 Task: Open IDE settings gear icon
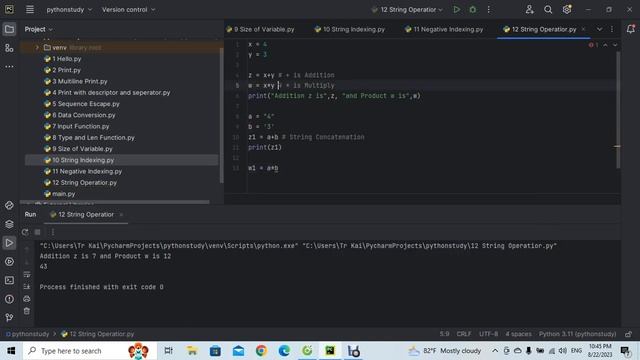[567, 9]
